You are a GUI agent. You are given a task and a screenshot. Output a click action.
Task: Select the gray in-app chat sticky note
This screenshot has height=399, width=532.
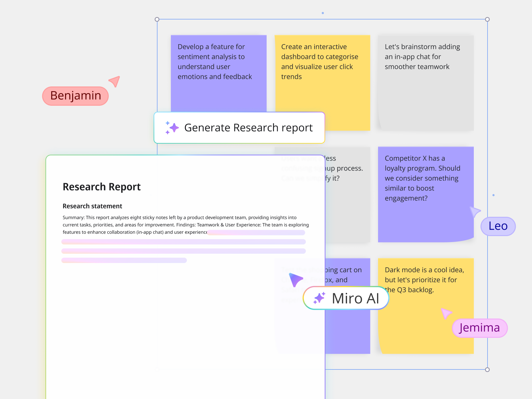tap(426, 83)
